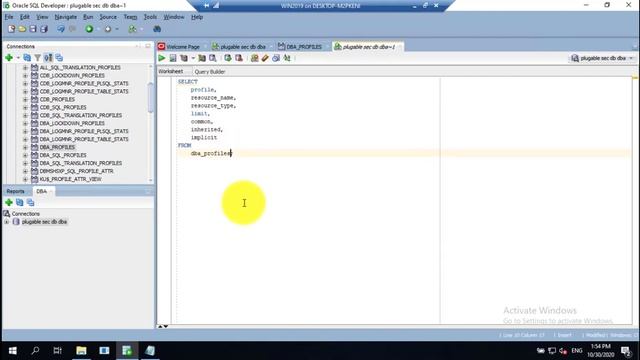Click the schema browser icon in Connections toolbar

[x=48, y=58]
